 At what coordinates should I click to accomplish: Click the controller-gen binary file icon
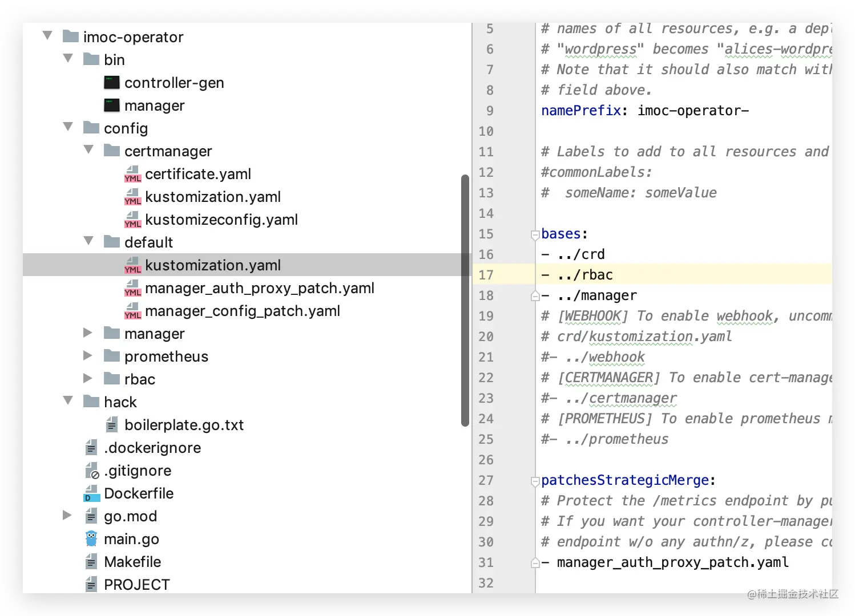112,83
